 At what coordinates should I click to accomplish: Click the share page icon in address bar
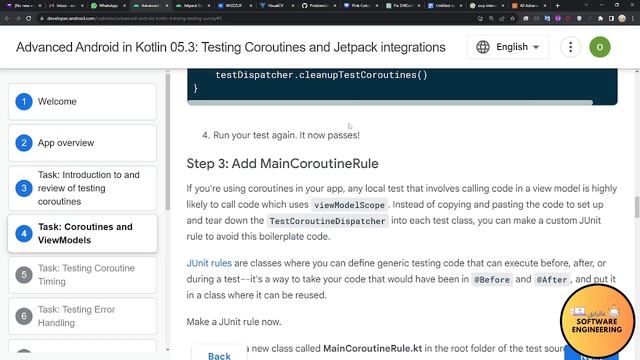click(502, 18)
